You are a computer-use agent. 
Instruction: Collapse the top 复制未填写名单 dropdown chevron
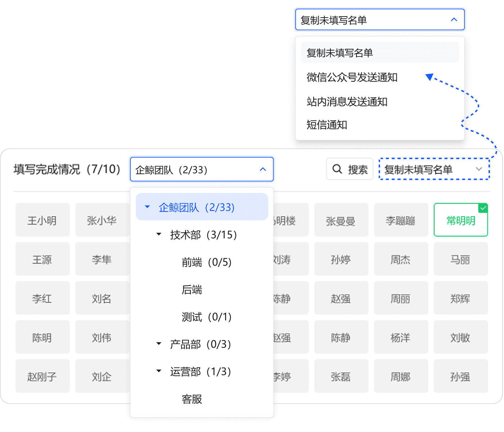click(x=454, y=20)
